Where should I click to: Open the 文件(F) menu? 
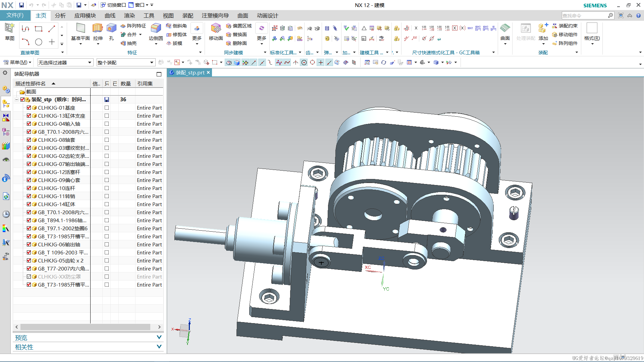(15, 15)
